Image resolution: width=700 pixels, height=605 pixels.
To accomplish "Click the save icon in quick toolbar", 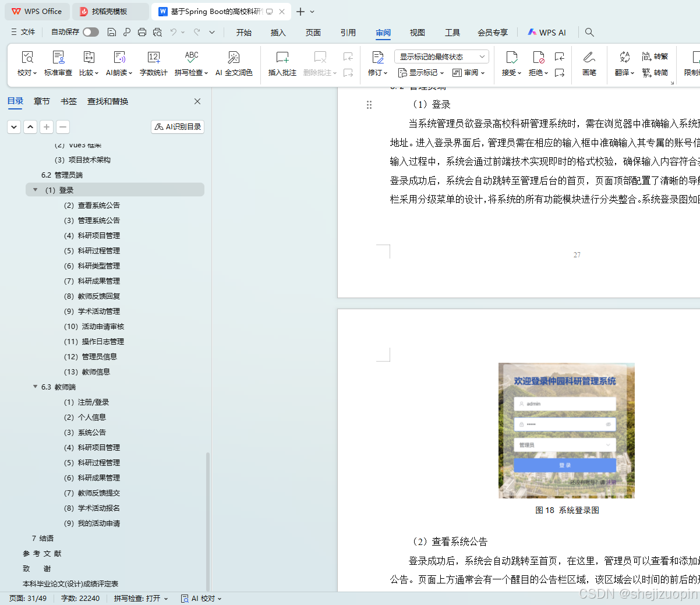I will tap(112, 32).
